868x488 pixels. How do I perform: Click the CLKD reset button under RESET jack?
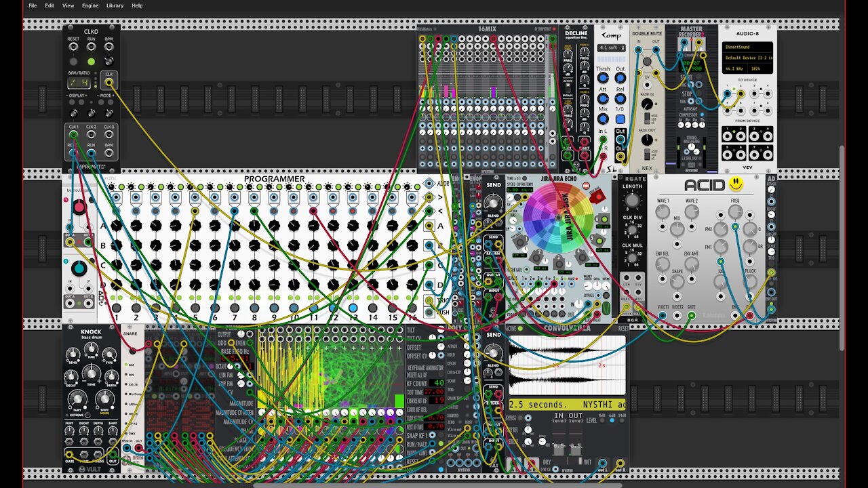[x=73, y=62]
